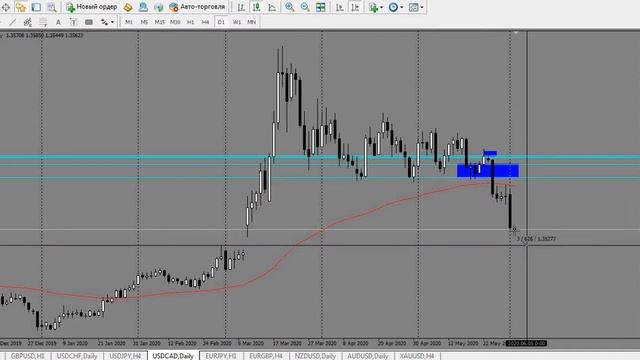Open the USDCHF,Daily chart tab
The image size is (640, 360).
pos(77,356)
